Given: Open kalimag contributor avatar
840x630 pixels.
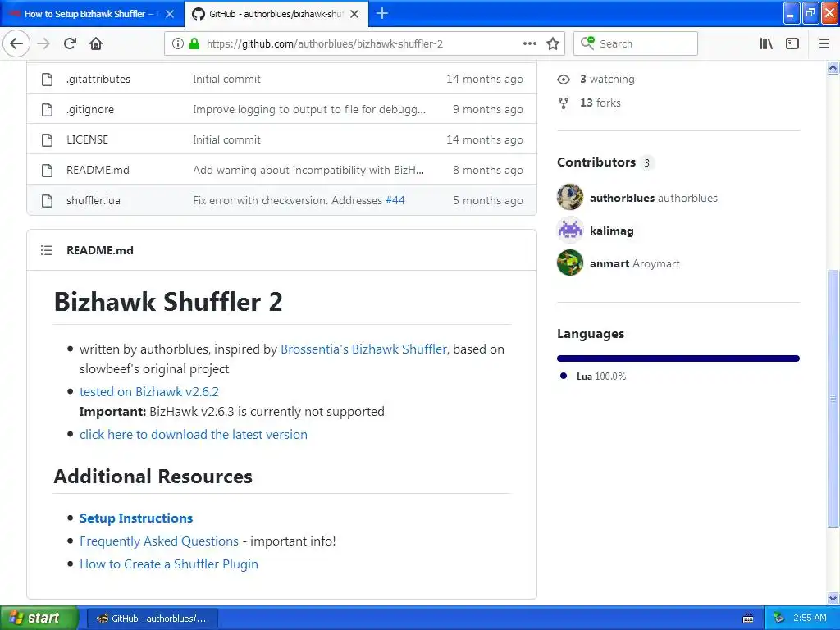Looking at the screenshot, I should (570, 230).
